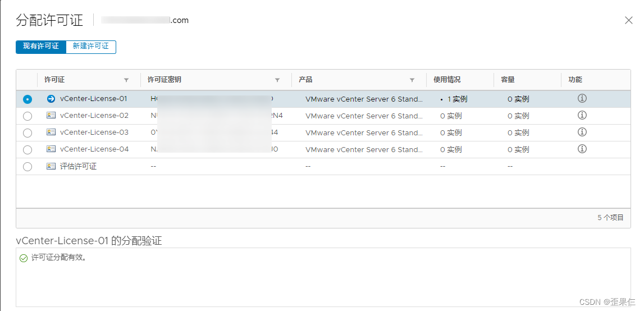Image resolution: width=644 pixels, height=311 pixels.
Task: Select the vCenter-License-04 radio button
Action: [x=28, y=150]
